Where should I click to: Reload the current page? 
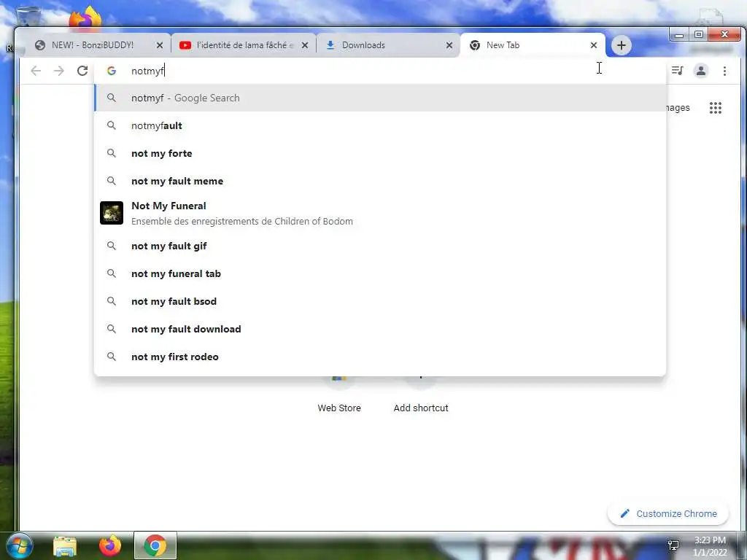click(82, 71)
